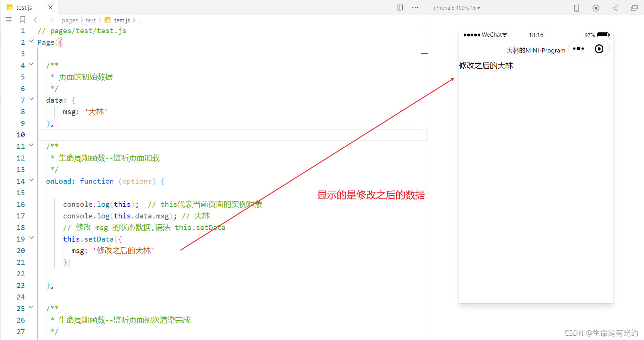Open the editor more actions ellipsis

(x=415, y=7)
